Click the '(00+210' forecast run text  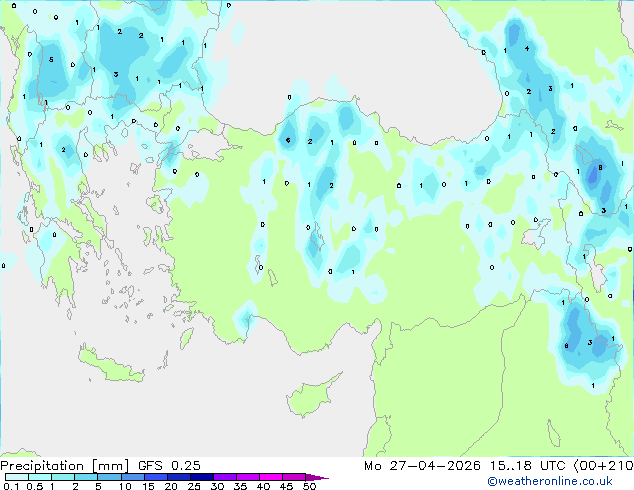pyautogui.click(x=604, y=466)
